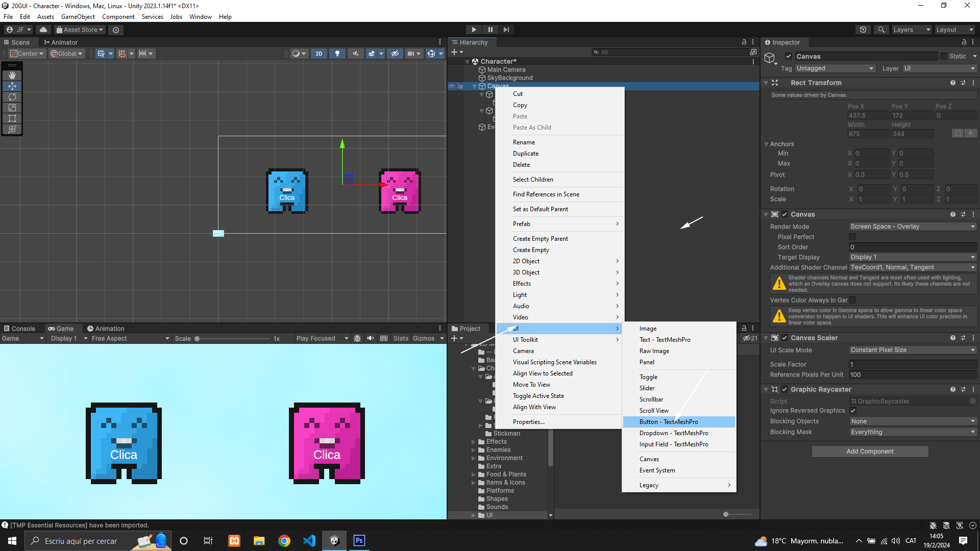Expand the Enemies folder in Project
Viewport: 980px width, 551px height.
point(474,450)
